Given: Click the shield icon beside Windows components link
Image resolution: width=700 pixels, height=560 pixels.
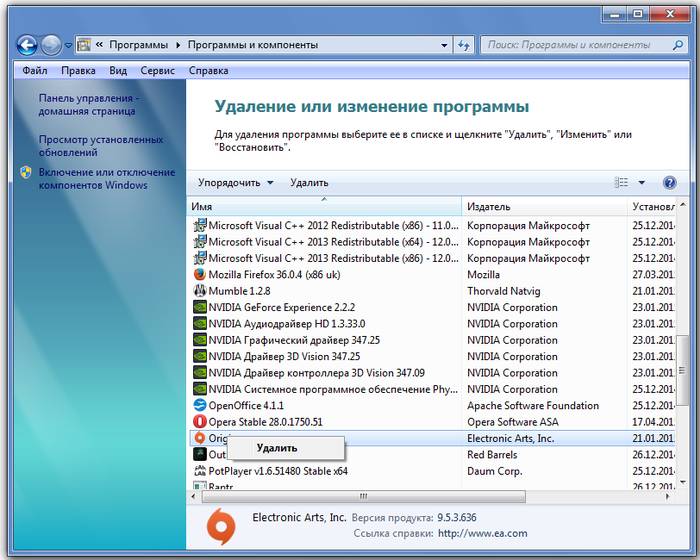Looking at the screenshot, I should (26, 172).
